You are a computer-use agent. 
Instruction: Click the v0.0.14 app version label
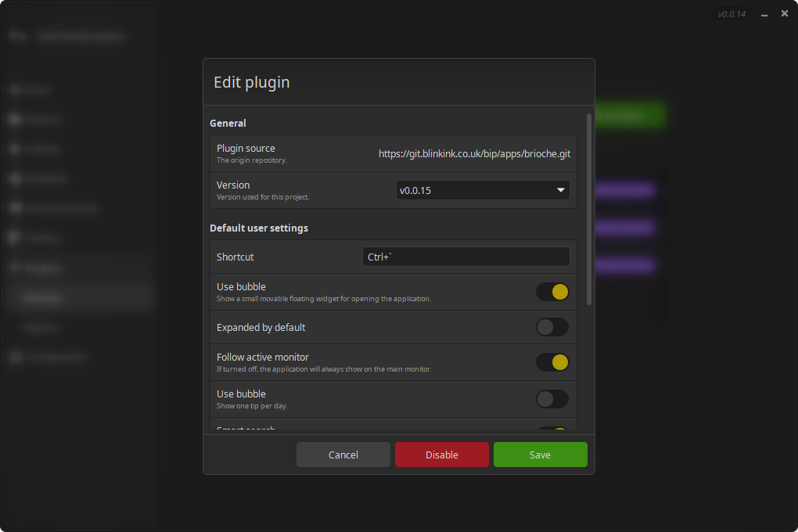731,14
